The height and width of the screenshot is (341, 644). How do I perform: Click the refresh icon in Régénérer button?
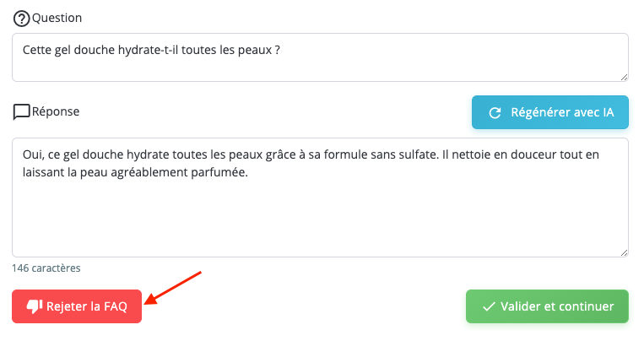[x=495, y=112]
